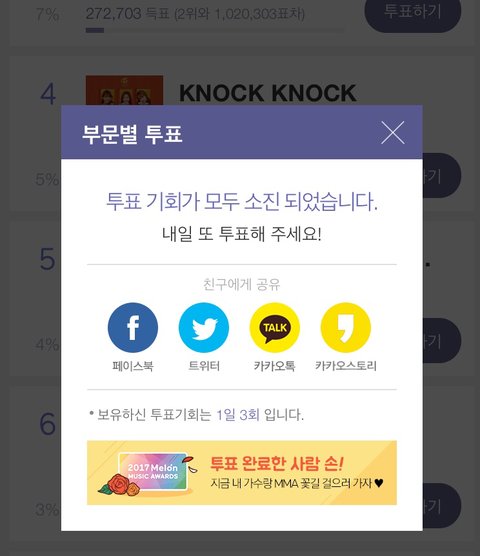Open the 2017 Melon Music Awards card image
480x556 pixels.
(x=153, y=473)
